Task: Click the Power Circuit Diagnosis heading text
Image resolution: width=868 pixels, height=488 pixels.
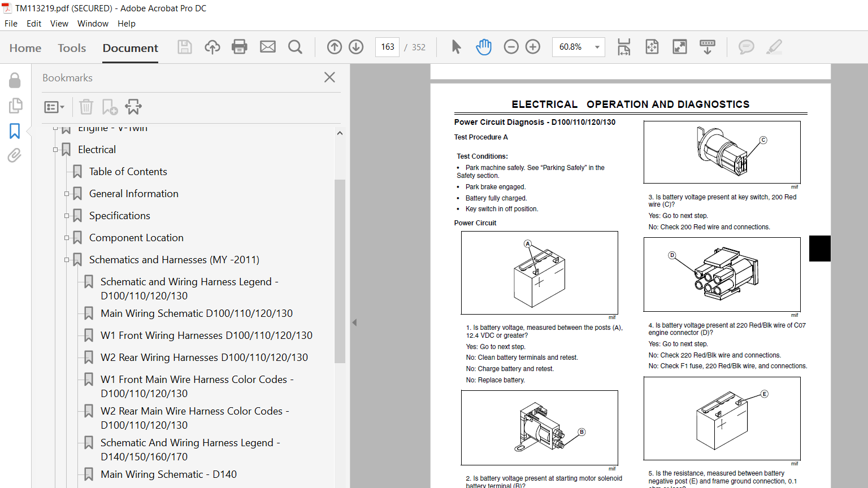Action: click(x=535, y=122)
